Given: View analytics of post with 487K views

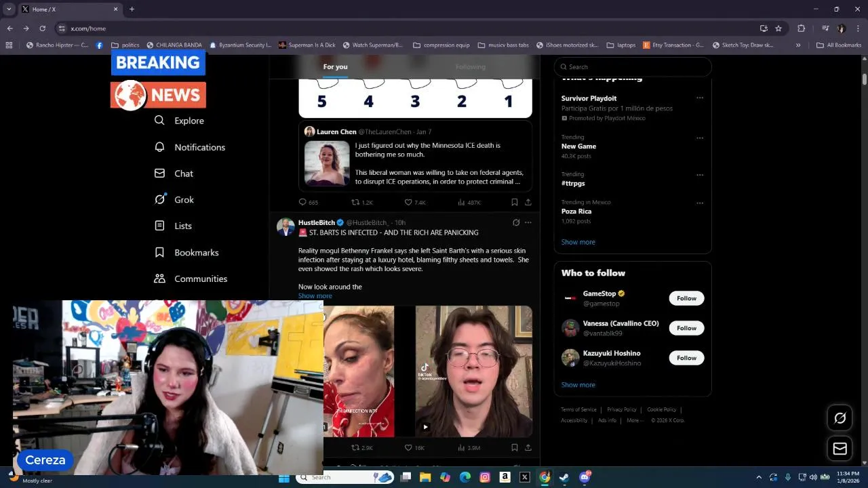Looking at the screenshot, I should (x=469, y=202).
